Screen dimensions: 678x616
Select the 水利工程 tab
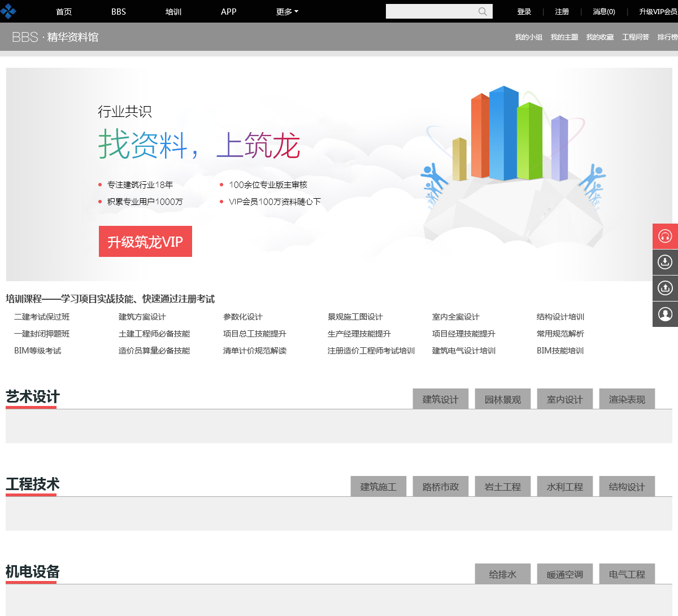565,487
